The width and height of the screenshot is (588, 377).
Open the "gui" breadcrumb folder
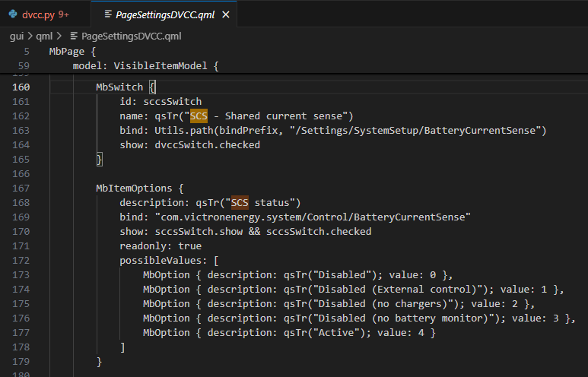click(17, 36)
